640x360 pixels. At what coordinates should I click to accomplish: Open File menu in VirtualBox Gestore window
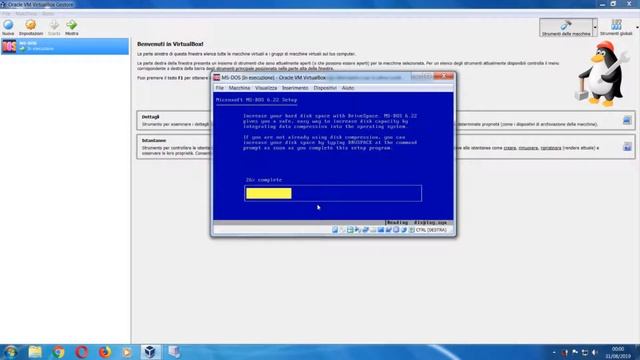[x=7, y=13]
